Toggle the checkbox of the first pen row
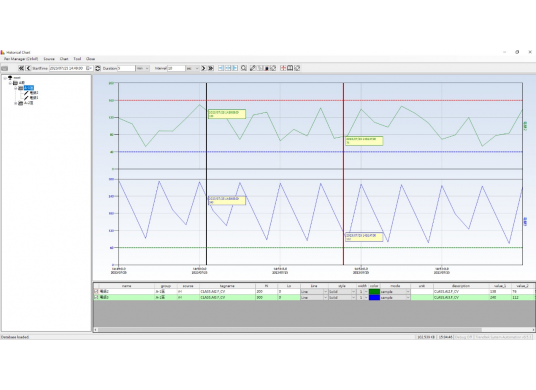Viewport: 536px width, 390px height. 96,292
